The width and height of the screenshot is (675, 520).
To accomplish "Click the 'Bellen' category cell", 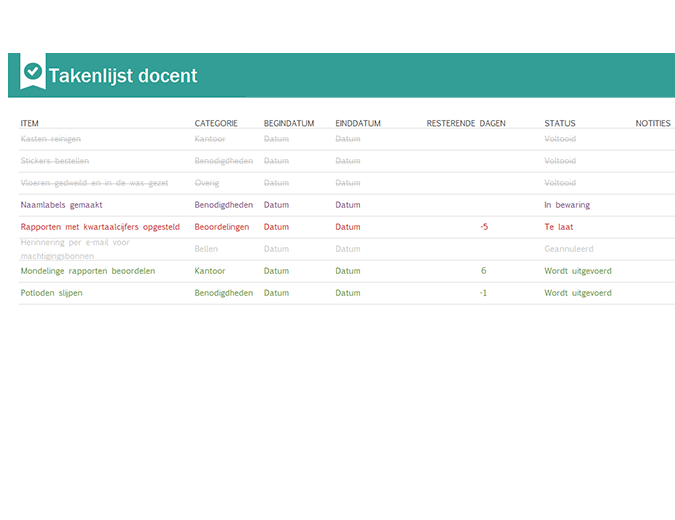I will (x=206, y=249).
